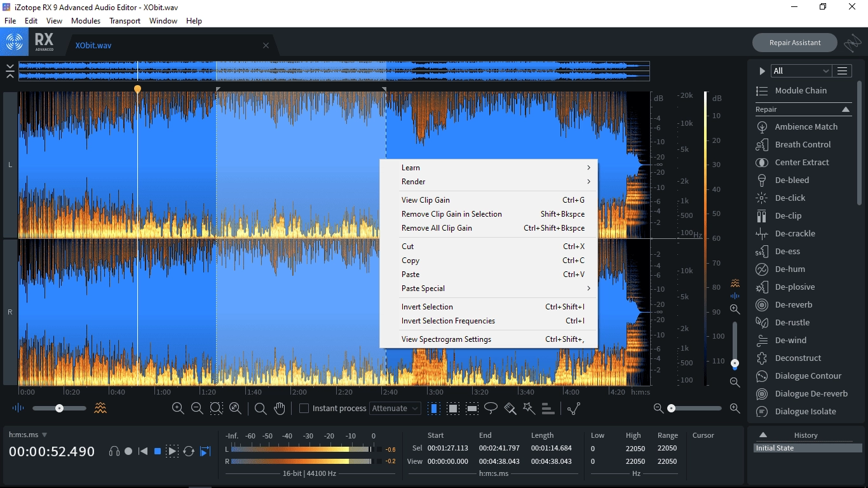Select the Magic wand tool

529,409
